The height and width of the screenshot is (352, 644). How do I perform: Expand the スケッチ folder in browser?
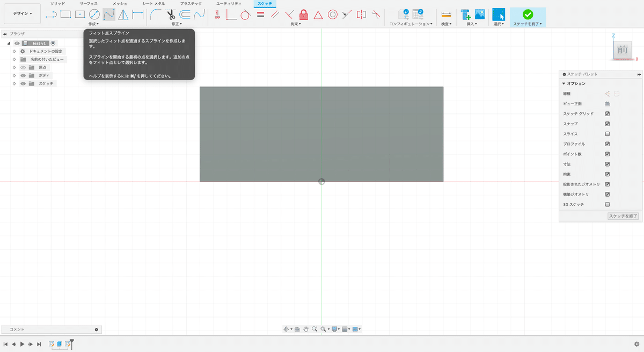coord(15,83)
